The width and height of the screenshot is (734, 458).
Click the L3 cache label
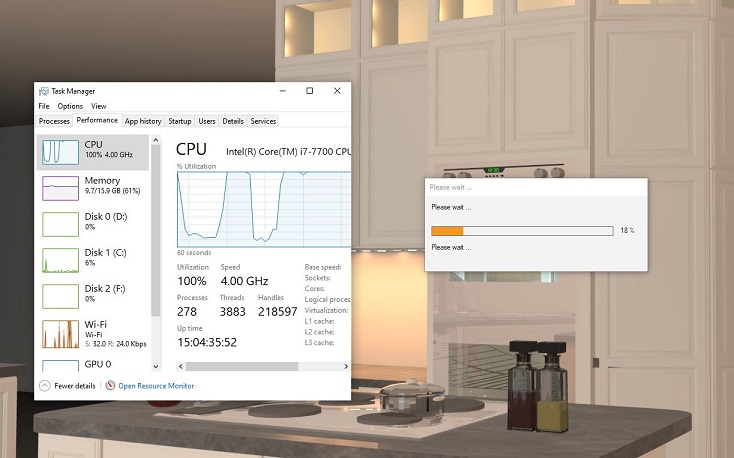(x=319, y=343)
